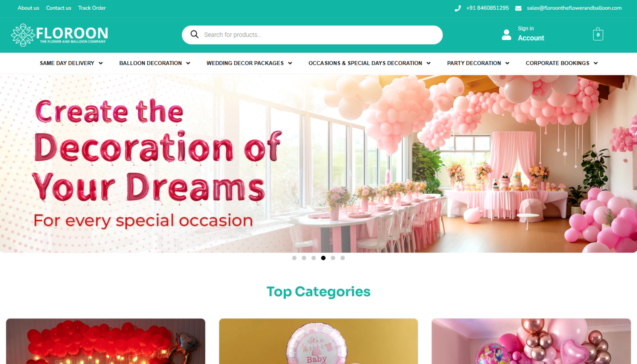Click the search magnifier icon

(x=195, y=35)
